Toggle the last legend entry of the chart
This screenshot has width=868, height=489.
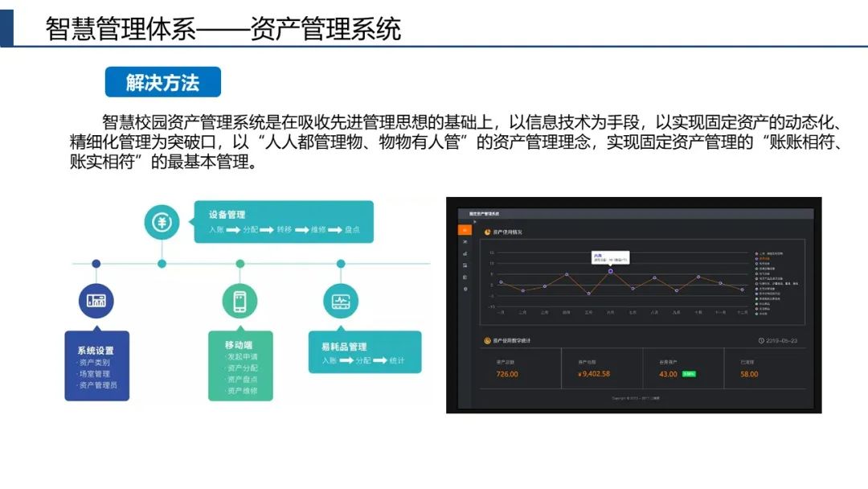(762, 314)
